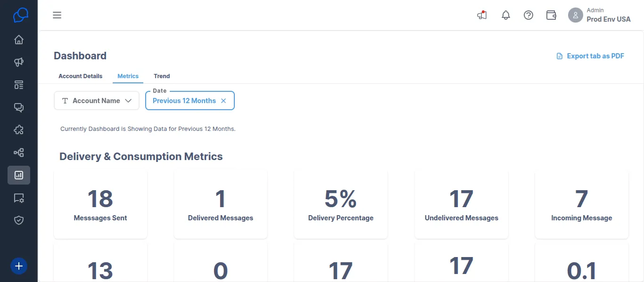Image resolution: width=644 pixels, height=282 pixels.
Task: Open the wallet icon in header
Action: coord(551,15)
